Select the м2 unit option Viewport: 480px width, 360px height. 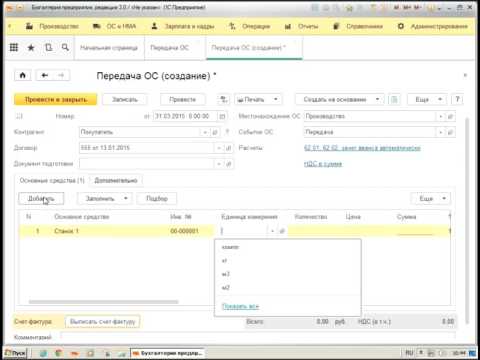(x=287, y=287)
